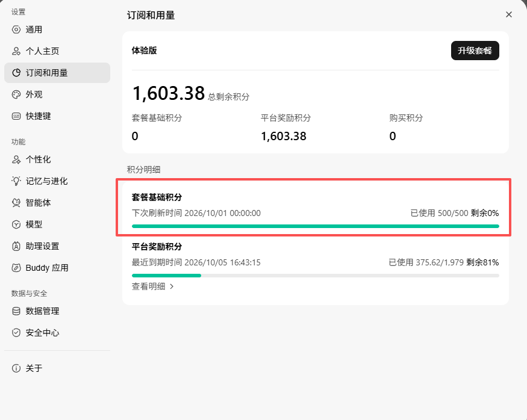Viewport: 527px width, 420px height.
Task: Click the 快捷键 keyboard icon
Action: point(16,116)
